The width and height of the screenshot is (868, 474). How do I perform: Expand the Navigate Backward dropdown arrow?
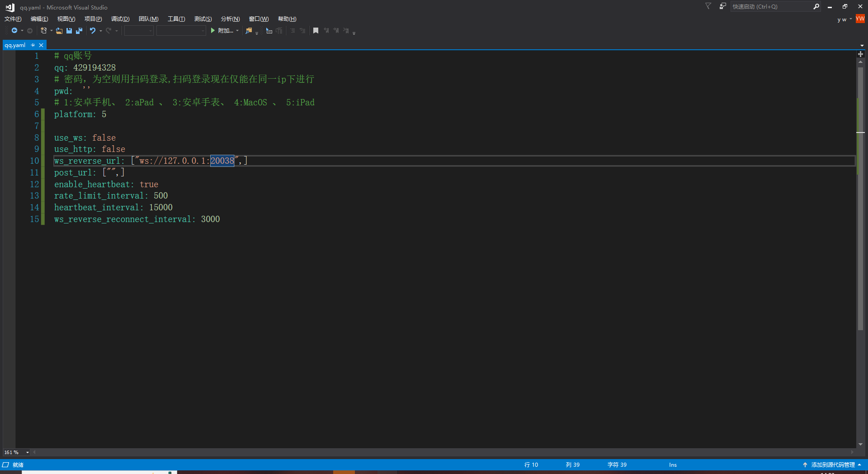[x=21, y=30]
